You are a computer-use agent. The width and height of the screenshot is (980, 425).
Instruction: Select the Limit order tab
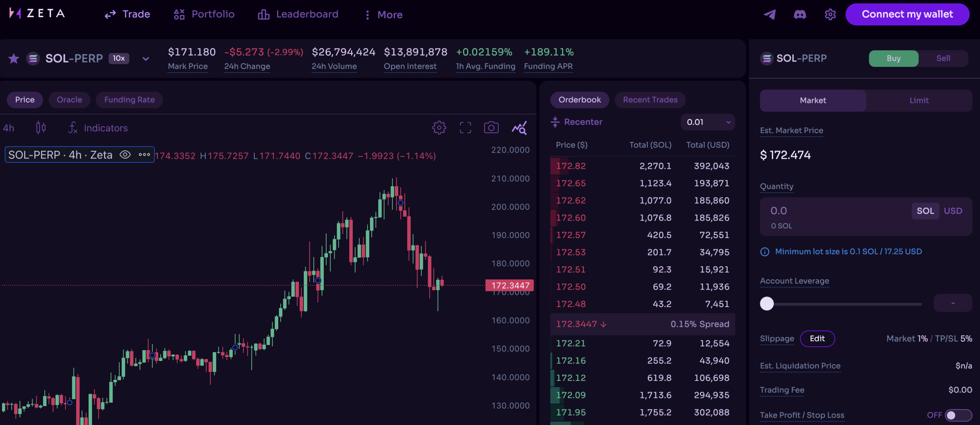(x=919, y=100)
